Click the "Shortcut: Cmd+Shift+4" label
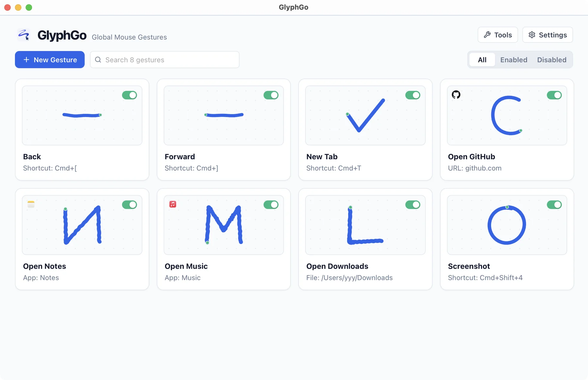 [485, 278]
